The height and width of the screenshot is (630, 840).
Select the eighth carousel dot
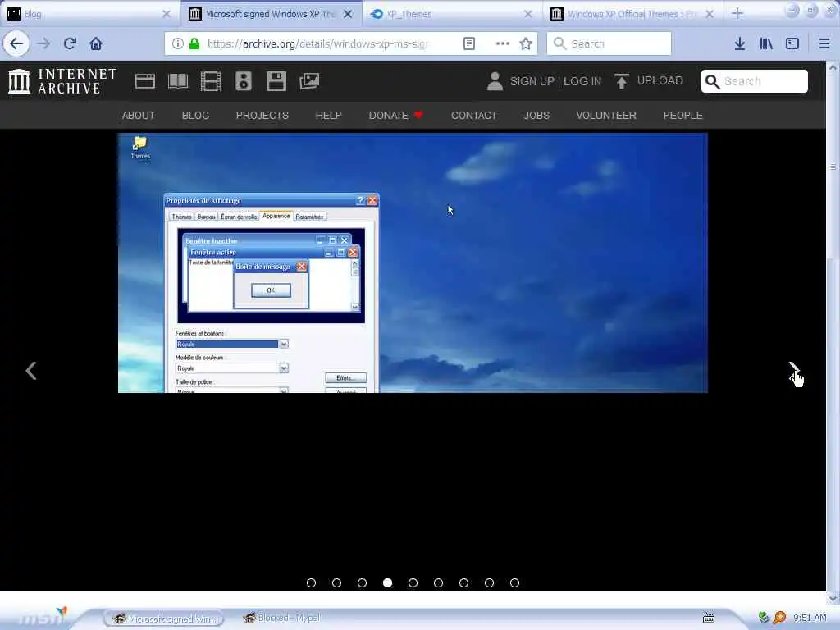coord(489,583)
